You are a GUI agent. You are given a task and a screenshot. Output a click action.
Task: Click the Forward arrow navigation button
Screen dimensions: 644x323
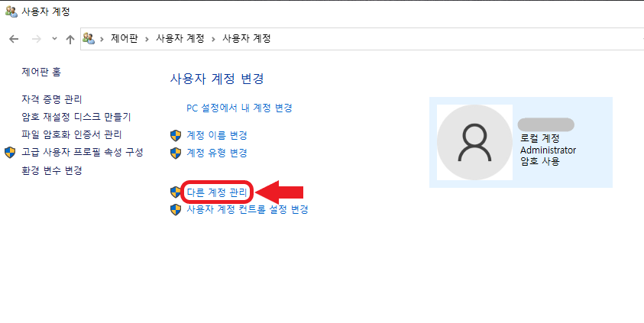(36, 39)
